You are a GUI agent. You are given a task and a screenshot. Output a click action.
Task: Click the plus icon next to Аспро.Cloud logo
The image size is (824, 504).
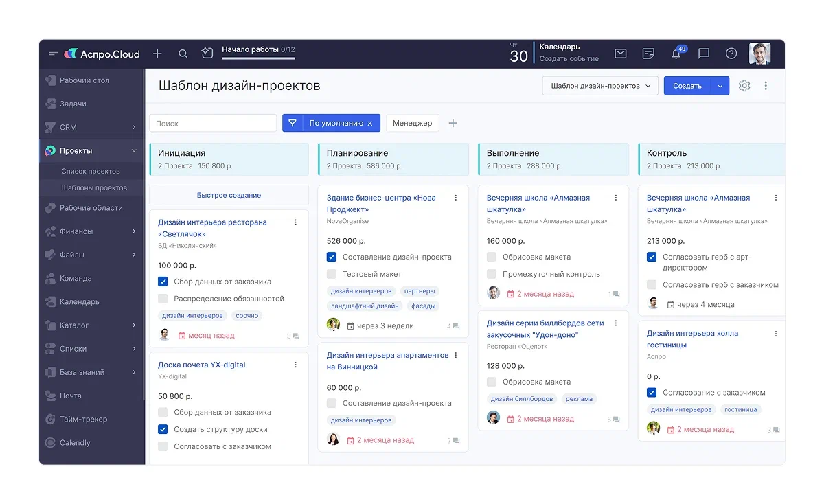tap(157, 54)
